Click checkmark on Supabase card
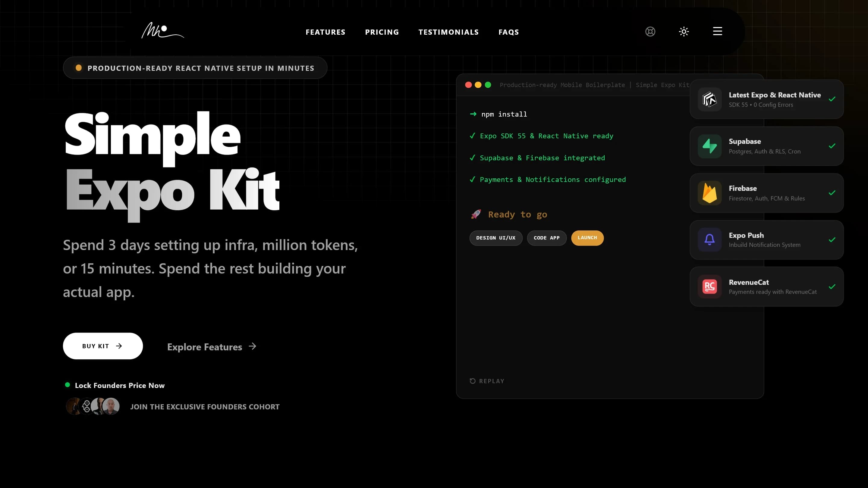Screen dimensions: 868x488 click(x=832, y=146)
